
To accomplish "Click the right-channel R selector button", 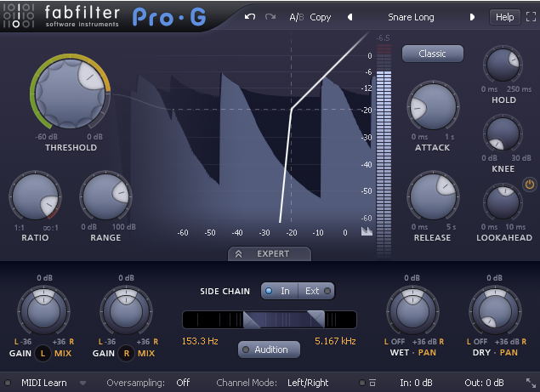I will (x=127, y=354).
